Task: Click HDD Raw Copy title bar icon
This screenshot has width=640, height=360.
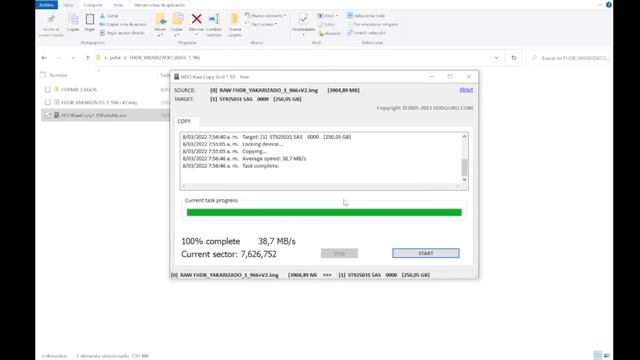Action: (x=176, y=77)
